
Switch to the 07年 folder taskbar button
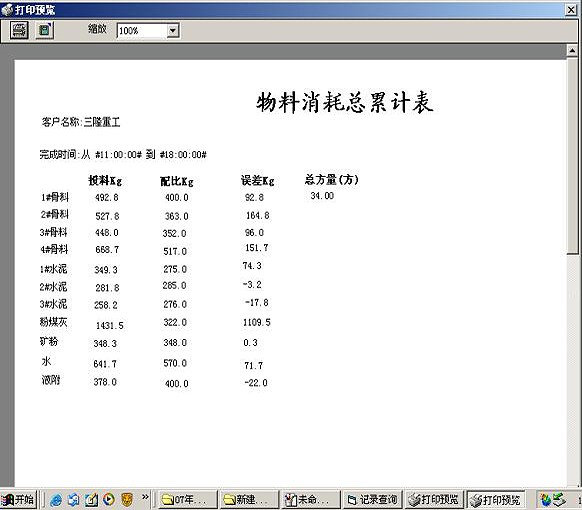click(188, 500)
